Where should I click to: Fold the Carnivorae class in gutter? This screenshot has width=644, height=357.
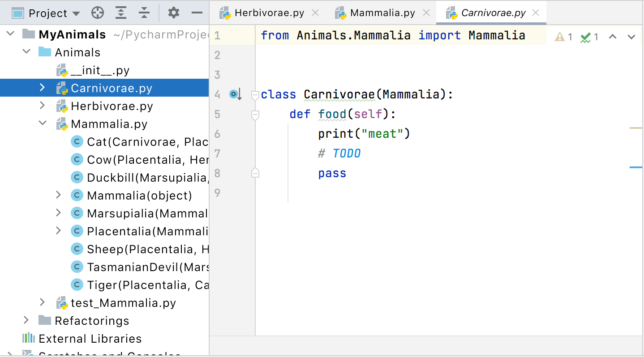click(x=255, y=95)
